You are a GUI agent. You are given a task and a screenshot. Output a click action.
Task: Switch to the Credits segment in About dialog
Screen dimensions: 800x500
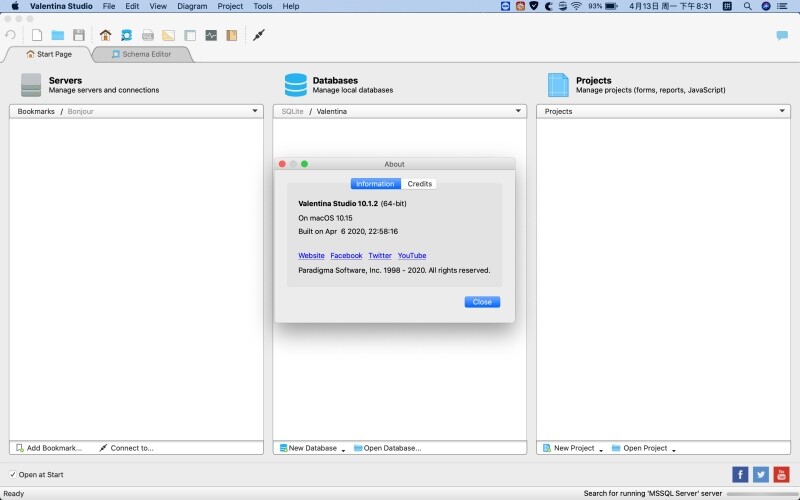click(419, 184)
